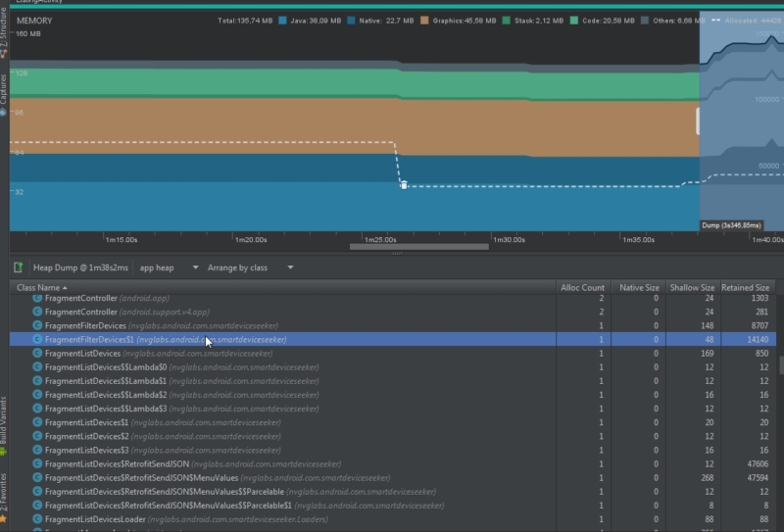Viewport: 784px width, 532px height.
Task: Select FragmentListDevices$$Lambda$2 row
Action: pos(393,395)
